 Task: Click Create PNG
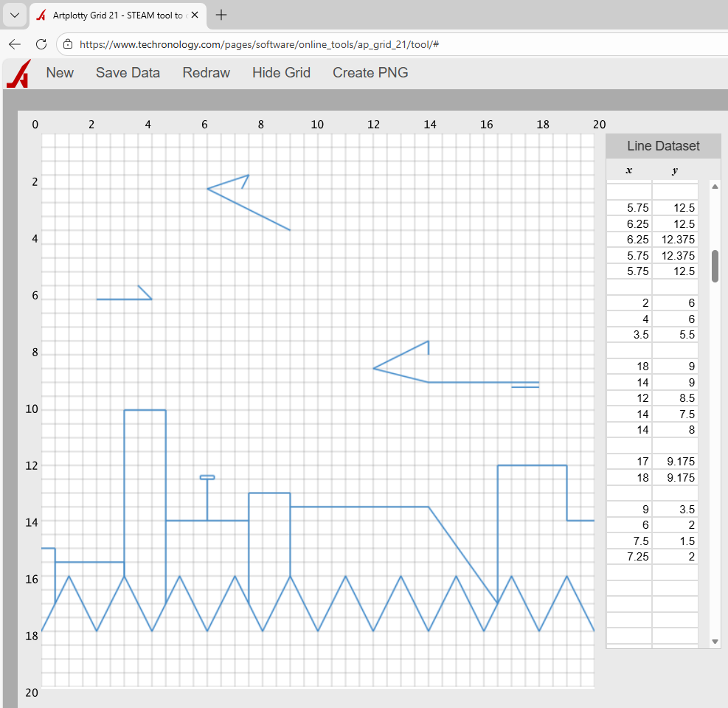pyautogui.click(x=370, y=72)
